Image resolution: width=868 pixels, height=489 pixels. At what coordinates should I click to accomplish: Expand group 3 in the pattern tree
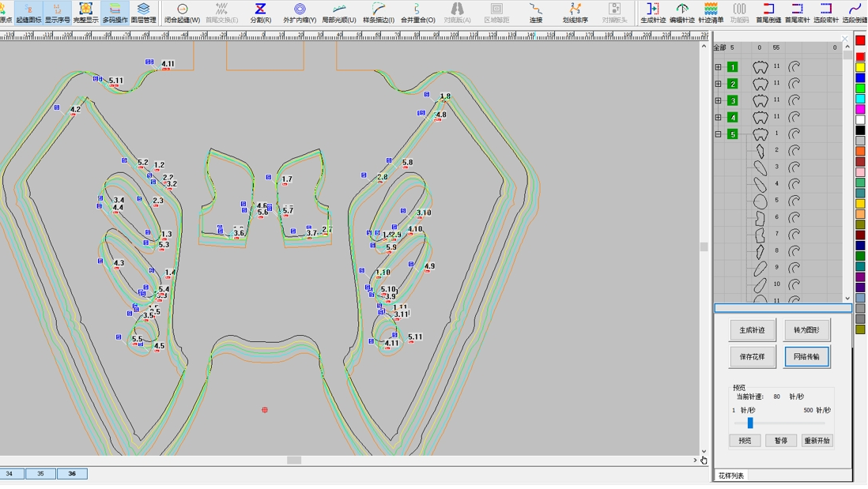pos(718,101)
